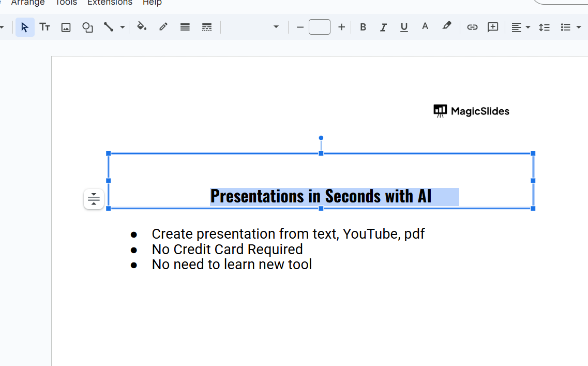Viewport: 588px width, 366px height.
Task: Click the font size input field
Action: click(320, 27)
